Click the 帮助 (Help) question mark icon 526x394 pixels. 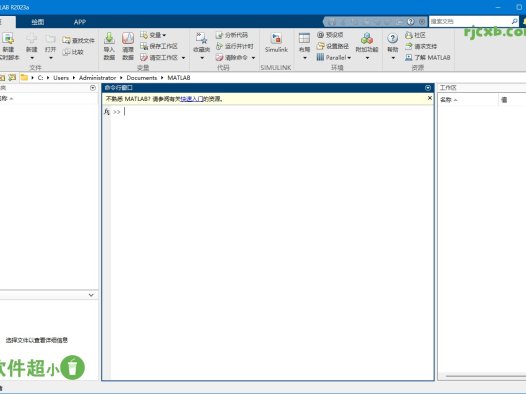[392, 38]
